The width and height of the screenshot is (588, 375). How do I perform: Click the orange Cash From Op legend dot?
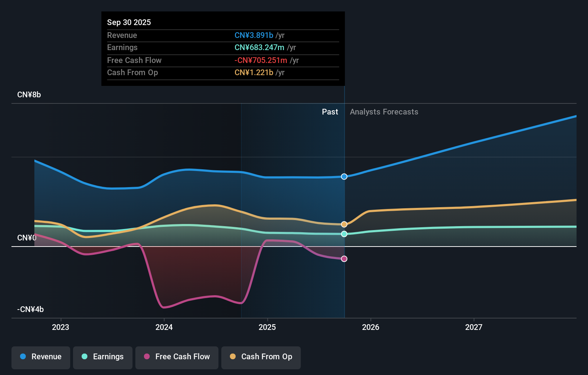click(x=233, y=357)
